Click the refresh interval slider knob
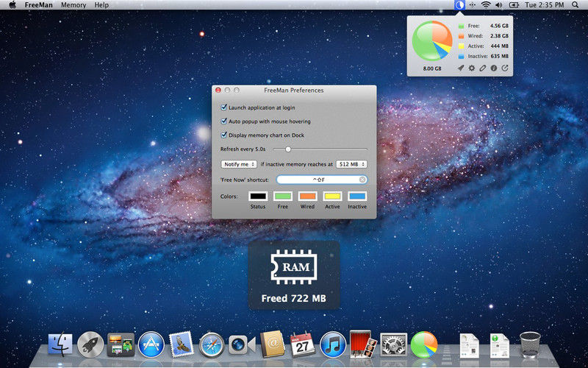The width and height of the screenshot is (588, 368). click(288, 149)
